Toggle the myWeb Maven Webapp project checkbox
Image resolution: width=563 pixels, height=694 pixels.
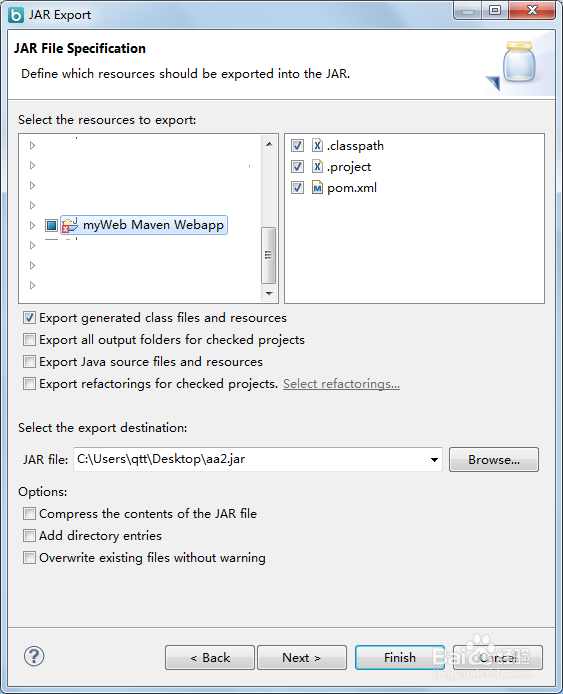(51, 225)
